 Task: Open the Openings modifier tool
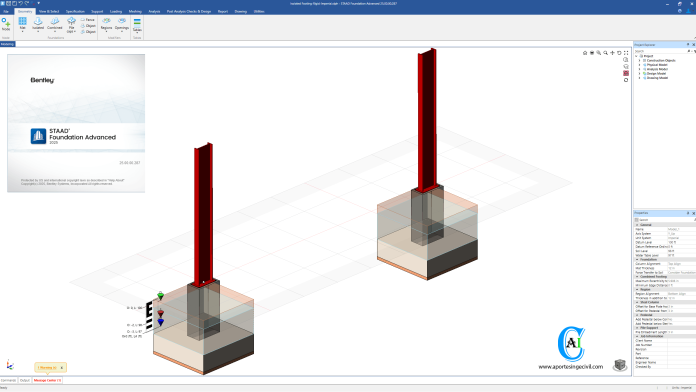(122, 24)
